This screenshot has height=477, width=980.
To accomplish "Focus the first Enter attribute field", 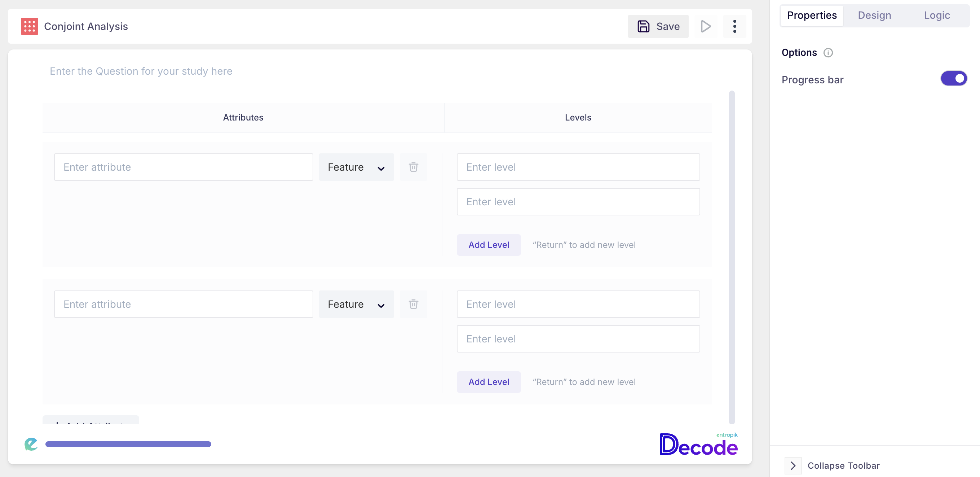I will [184, 167].
